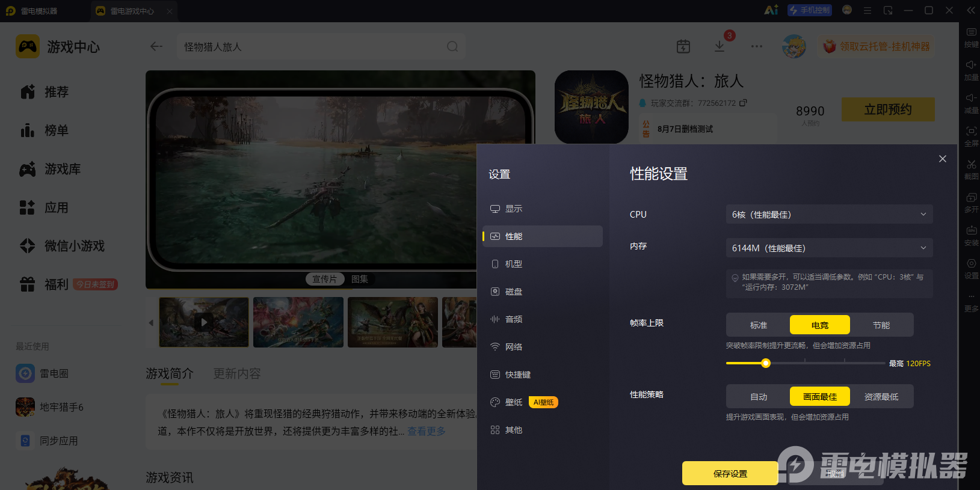Go back with the left arrow icon
980x490 pixels.
click(156, 46)
